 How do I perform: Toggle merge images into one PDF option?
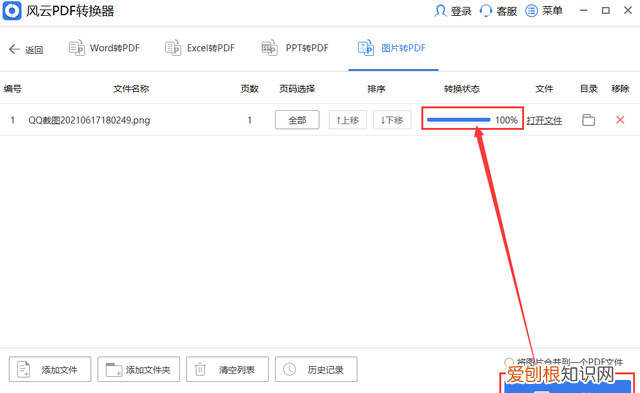point(509,362)
